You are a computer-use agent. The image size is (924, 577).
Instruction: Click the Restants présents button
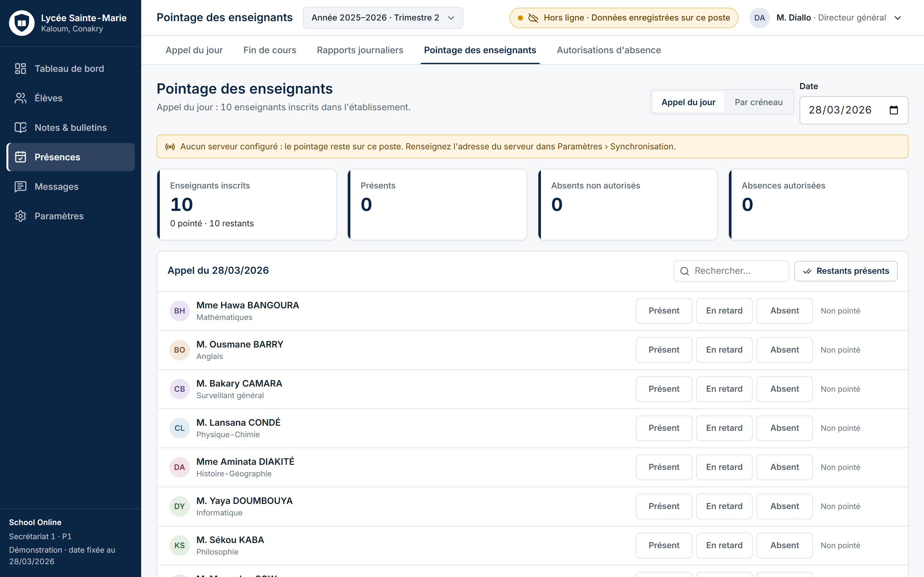pyautogui.click(x=846, y=271)
